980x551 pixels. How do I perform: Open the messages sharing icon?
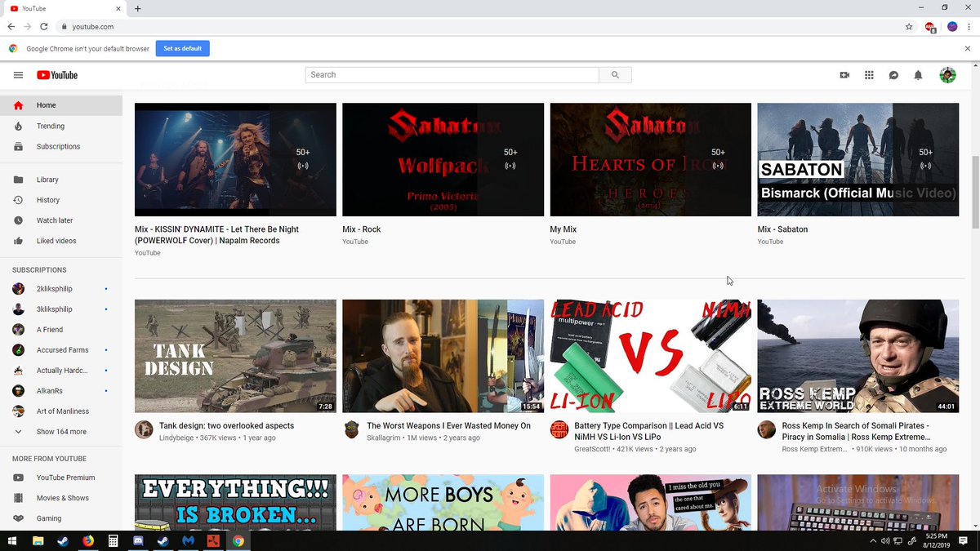point(893,75)
